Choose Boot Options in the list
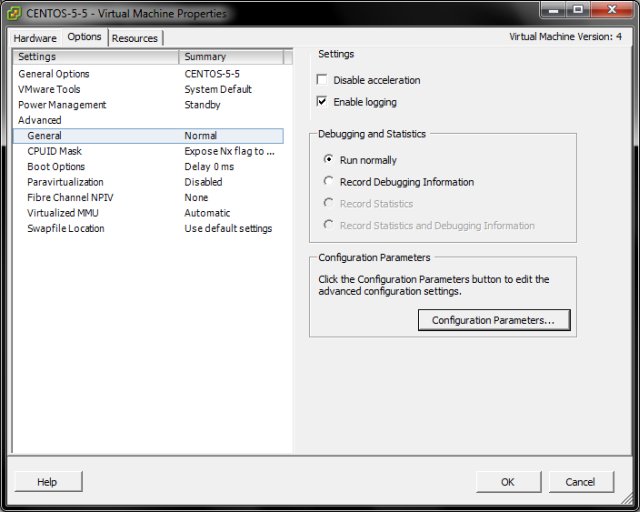 [x=56, y=167]
